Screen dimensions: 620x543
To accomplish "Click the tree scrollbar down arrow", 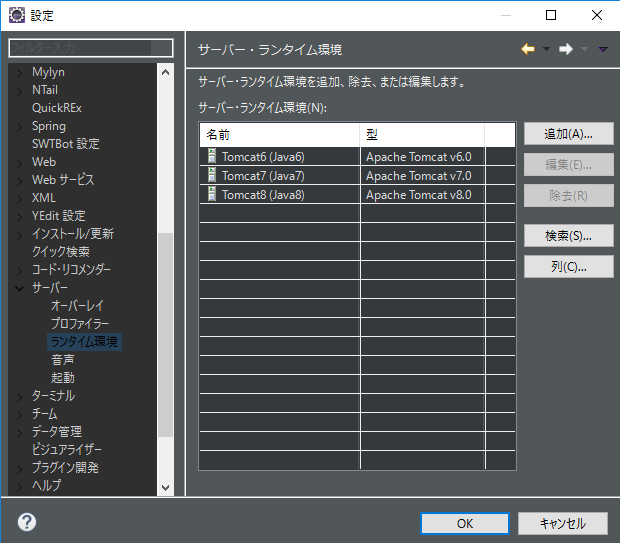I will (x=165, y=487).
